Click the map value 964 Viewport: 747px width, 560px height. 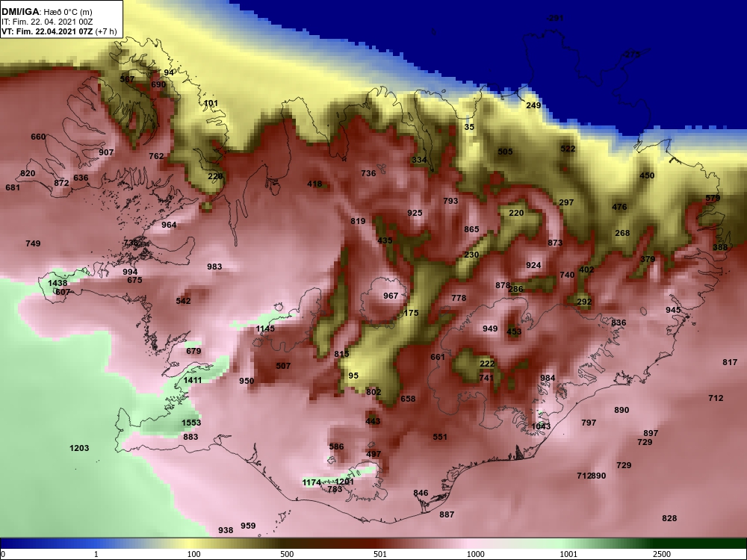[x=169, y=225]
